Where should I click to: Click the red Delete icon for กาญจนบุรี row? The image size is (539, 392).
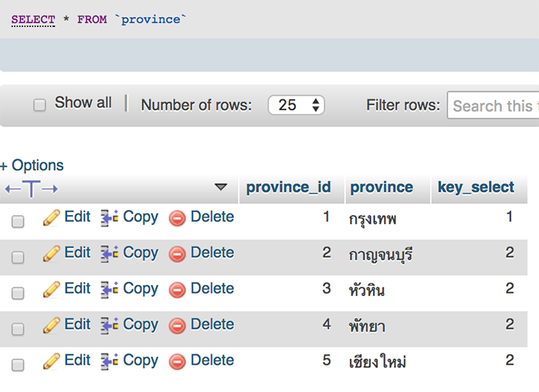(x=177, y=254)
